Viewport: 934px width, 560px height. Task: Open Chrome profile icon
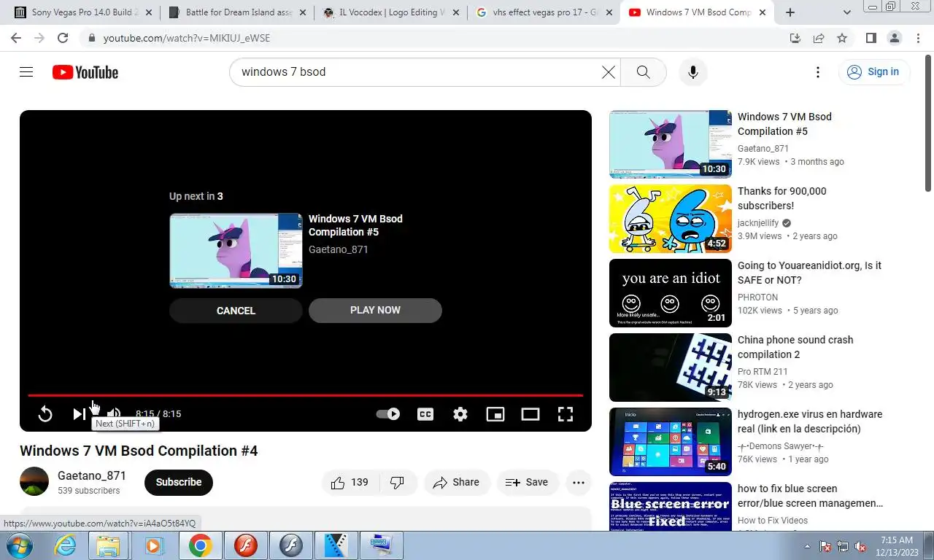[895, 38]
